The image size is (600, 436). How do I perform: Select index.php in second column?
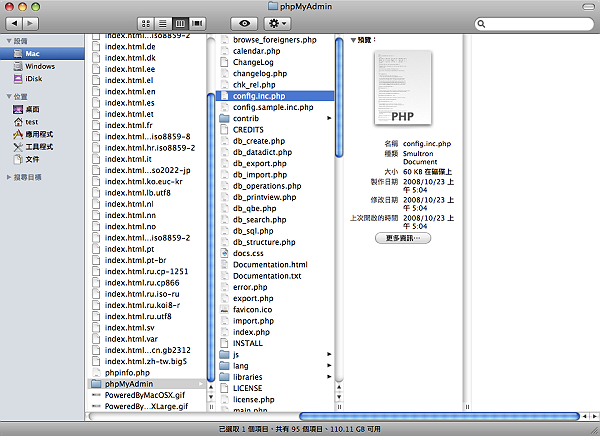coord(275,332)
